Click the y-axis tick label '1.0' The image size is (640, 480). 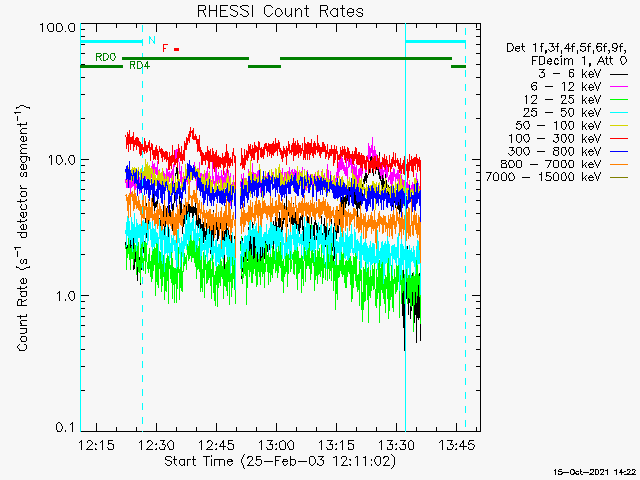click(x=66, y=295)
